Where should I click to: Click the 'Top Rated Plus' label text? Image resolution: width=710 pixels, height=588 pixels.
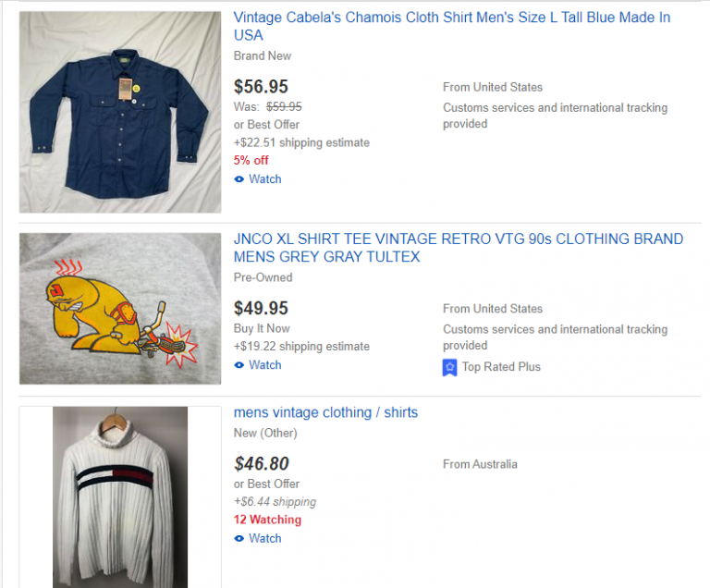(x=501, y=367)
